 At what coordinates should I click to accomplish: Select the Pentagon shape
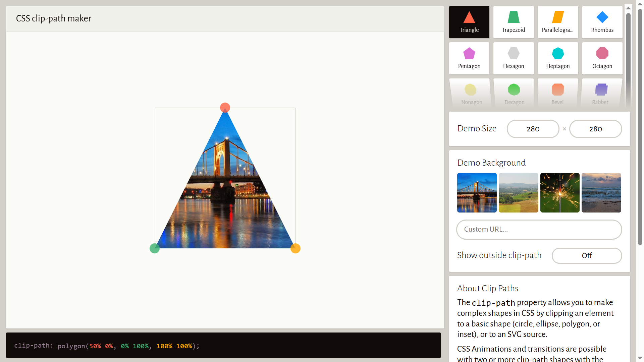pos(469,58)
